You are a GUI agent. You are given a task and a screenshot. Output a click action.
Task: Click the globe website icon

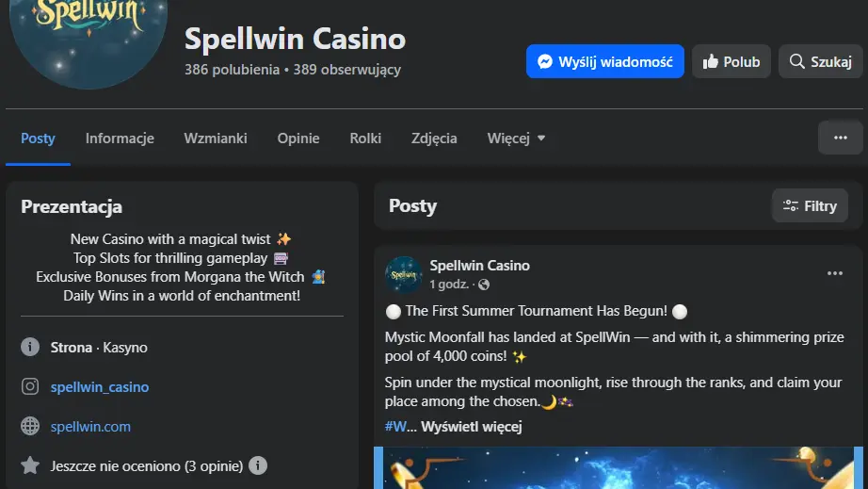(x=30, y=426)
